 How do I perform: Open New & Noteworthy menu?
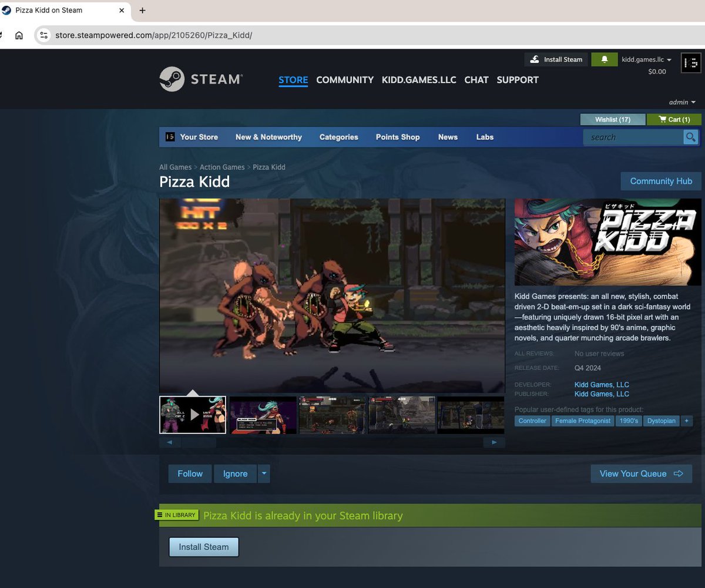(268, 137)
